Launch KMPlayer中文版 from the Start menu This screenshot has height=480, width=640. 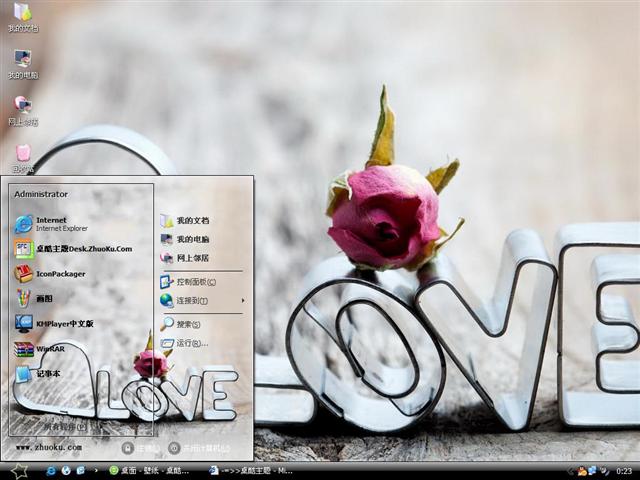point(64,324)
